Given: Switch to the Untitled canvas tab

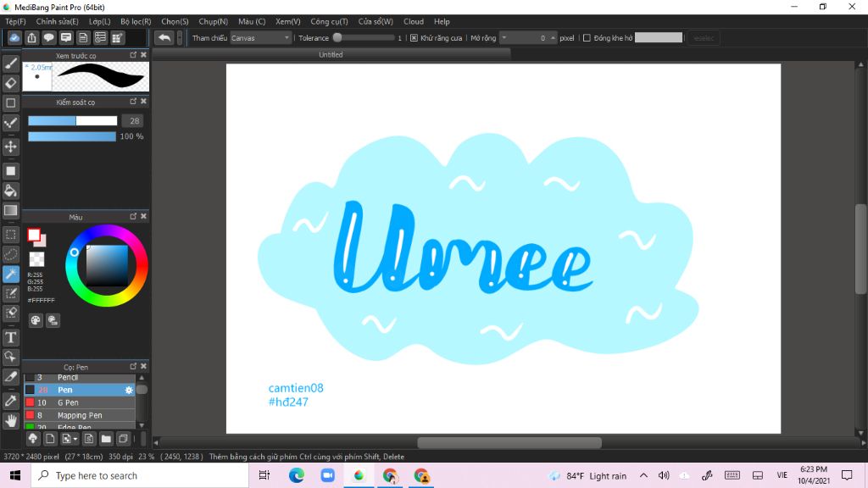Looking at the screenshot, I should point(331,55).
